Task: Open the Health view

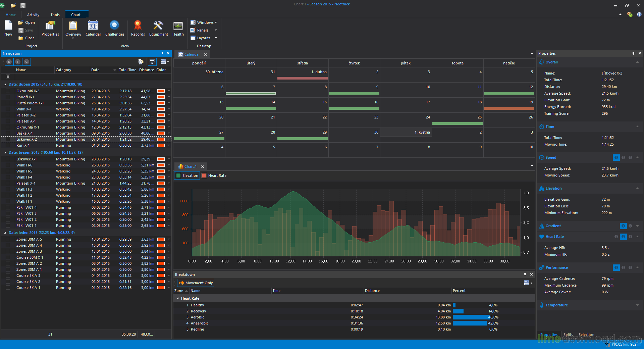Action: pos(178,28)
